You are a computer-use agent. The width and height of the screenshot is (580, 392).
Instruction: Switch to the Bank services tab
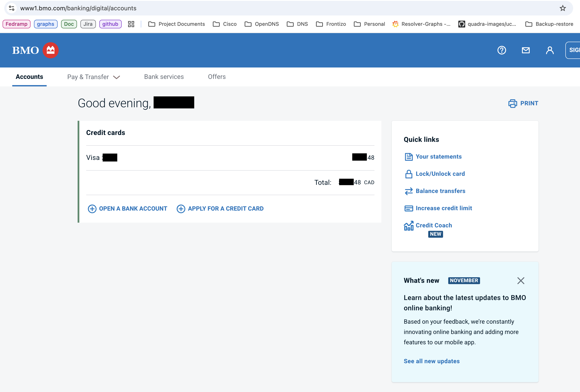click(164, 77)
